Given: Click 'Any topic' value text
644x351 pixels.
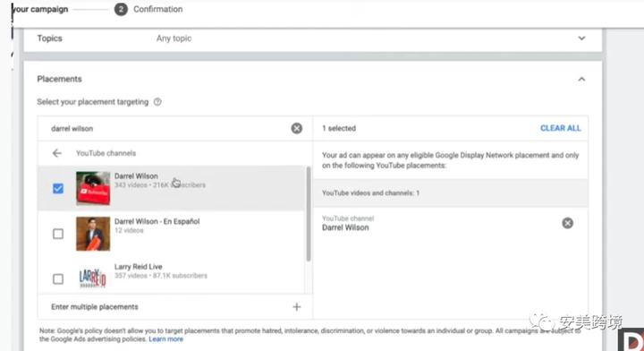Looking at the screenshot, I should click(x=174, y=39).
